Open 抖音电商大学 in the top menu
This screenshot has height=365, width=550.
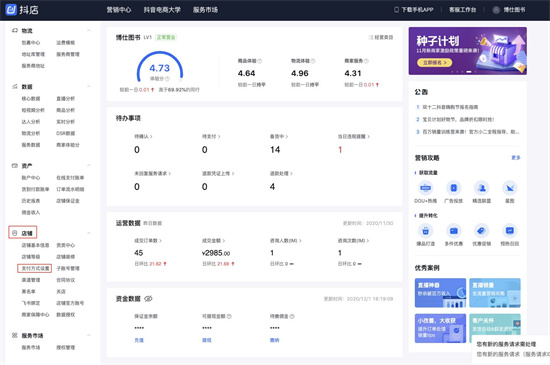coord(162,10)
